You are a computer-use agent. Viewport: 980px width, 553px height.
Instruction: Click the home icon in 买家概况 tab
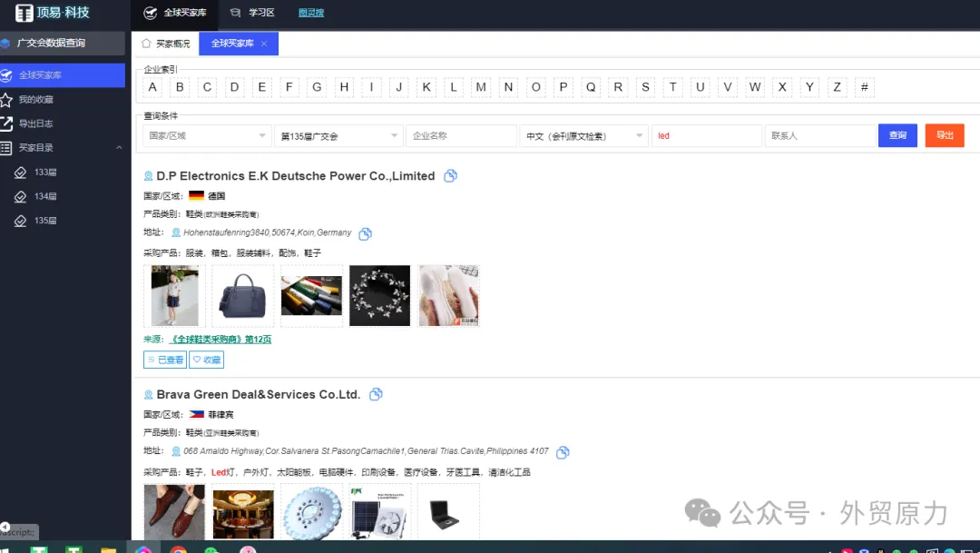tap(146, 44)
